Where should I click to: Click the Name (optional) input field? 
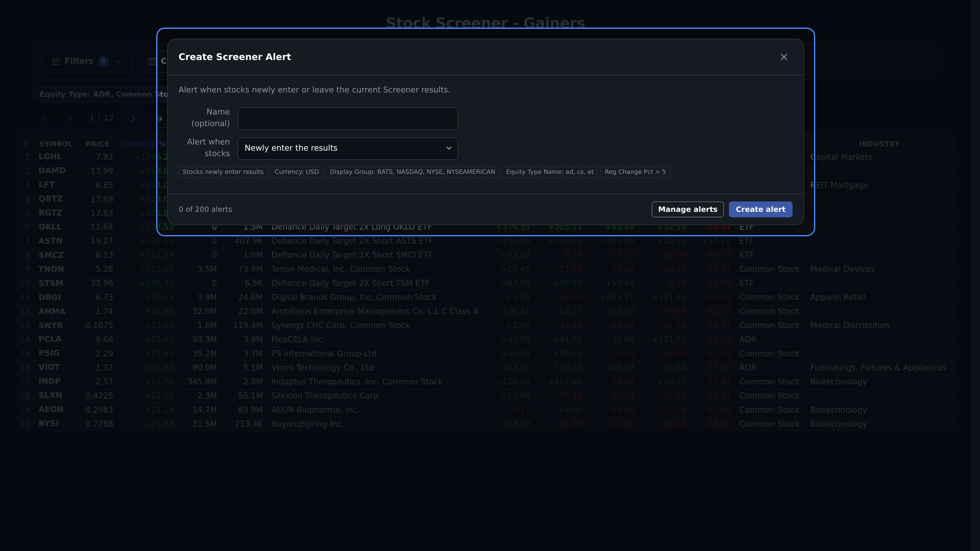[x=348, y=118]
